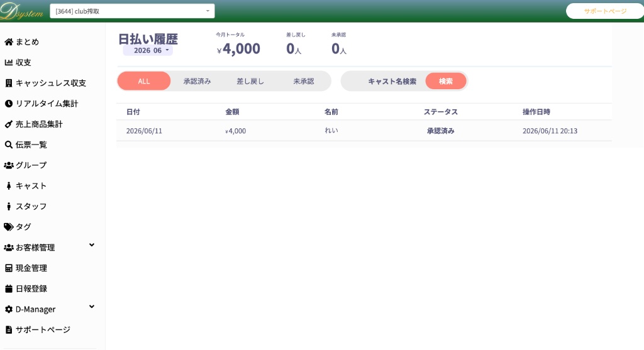Open 伝票一覧 menu item

tap(31, 145)
